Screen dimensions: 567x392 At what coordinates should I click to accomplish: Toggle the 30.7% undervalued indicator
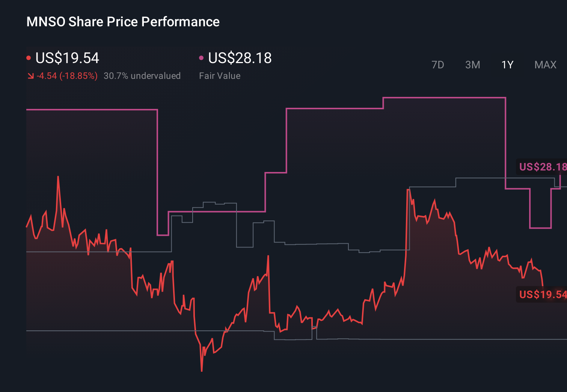tap(142, 75)
